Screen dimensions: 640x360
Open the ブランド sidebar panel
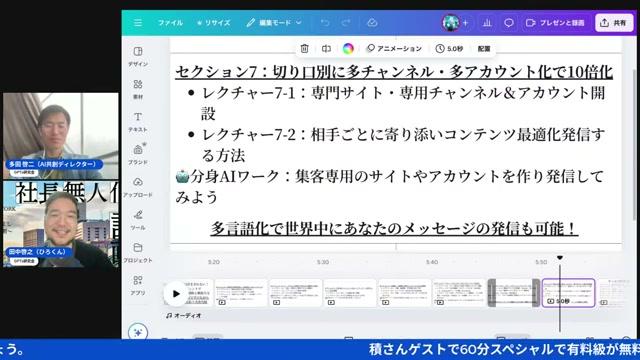[x=138, y=154]
